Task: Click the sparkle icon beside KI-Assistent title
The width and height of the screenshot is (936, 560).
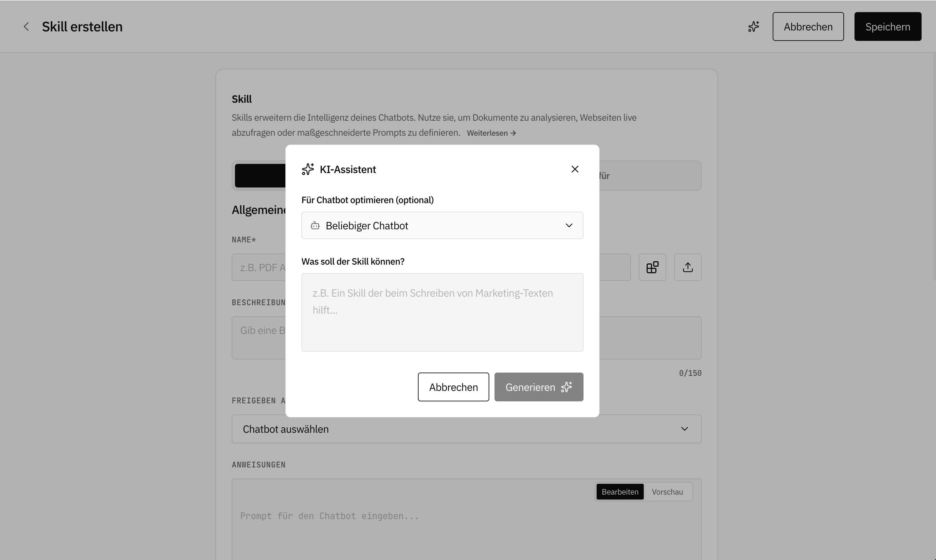Action: click(x=308, y=169)
